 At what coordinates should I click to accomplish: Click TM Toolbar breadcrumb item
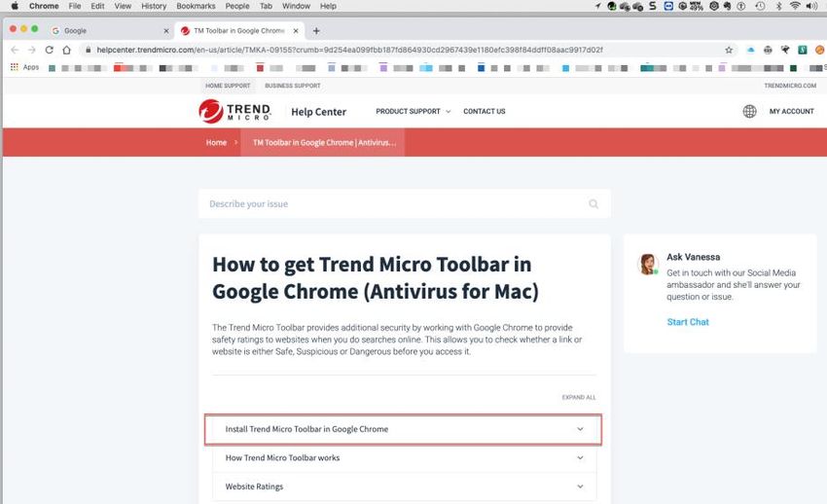[323, 142]
